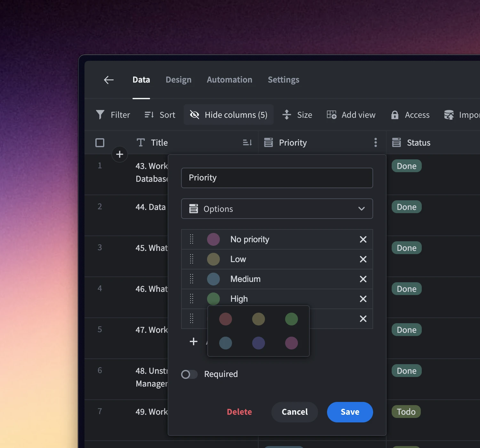The image size is (480, 448).
Task: Remove the Medium option
Action: pos(363,279)
